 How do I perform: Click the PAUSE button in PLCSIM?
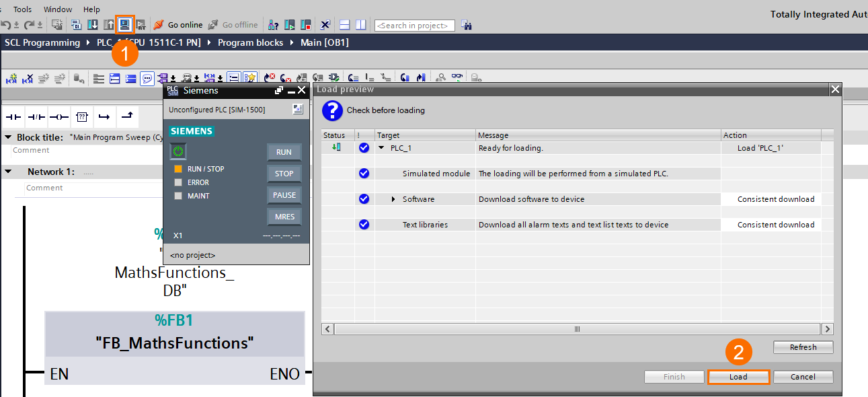(284, 195)
